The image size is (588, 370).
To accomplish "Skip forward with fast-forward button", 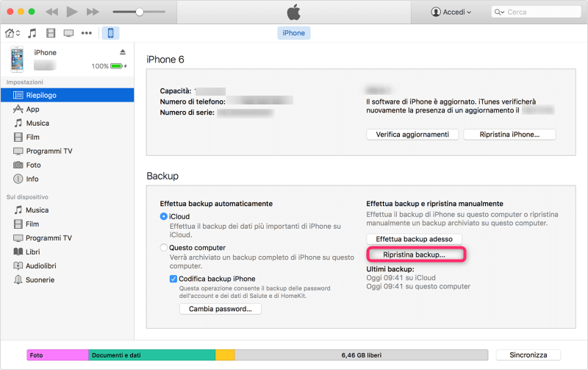I will 93,12.
